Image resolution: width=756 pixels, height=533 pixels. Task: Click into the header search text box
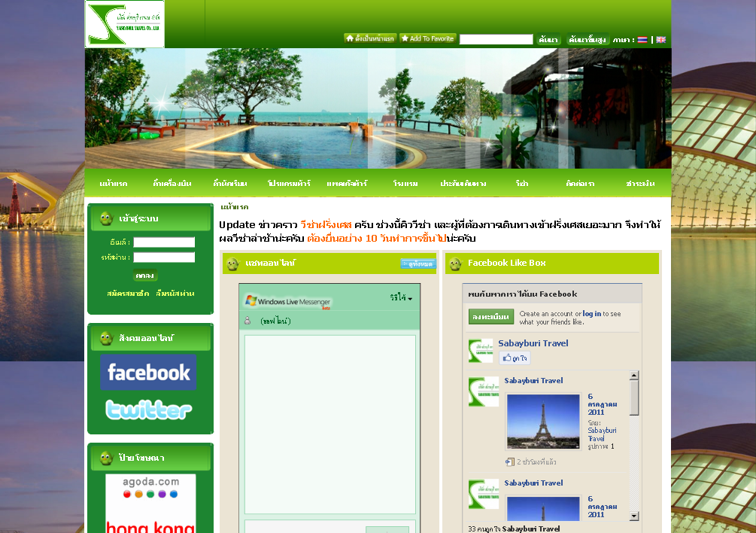(496, 39)
